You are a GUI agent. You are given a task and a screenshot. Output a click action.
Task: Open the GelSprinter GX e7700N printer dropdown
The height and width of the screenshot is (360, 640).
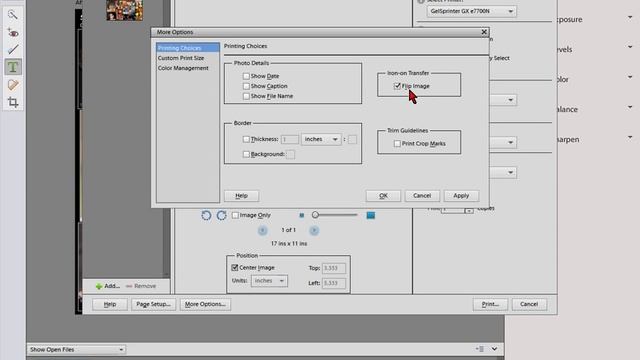[x=472, y=11]
